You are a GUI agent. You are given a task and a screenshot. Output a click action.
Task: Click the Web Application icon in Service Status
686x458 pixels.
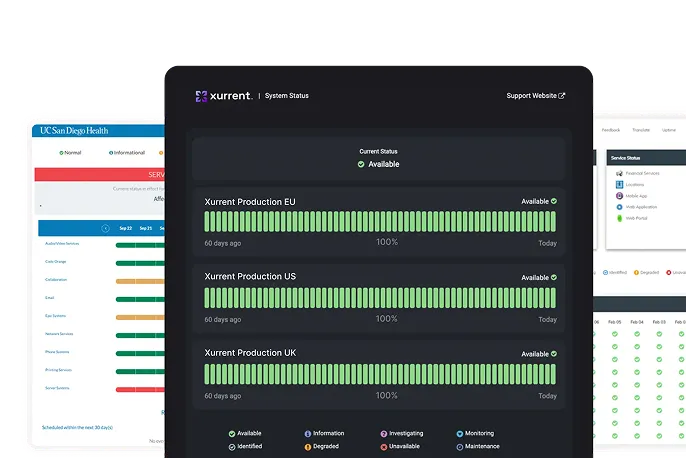coord(619,207)
